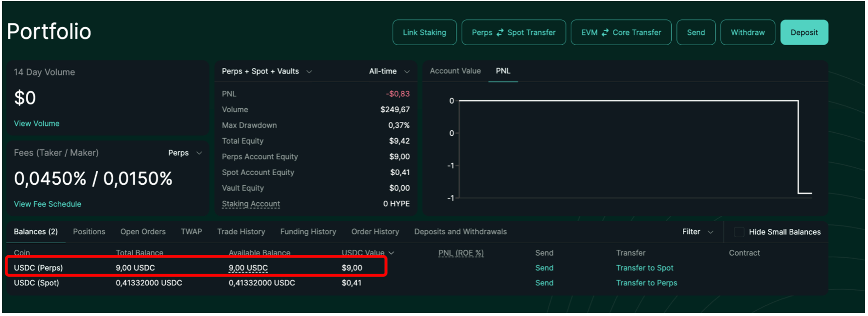Switch to the Account Value chart tab
Image resolution: width=868 pixels, height=316 pixels.
(x=455, y=71)
